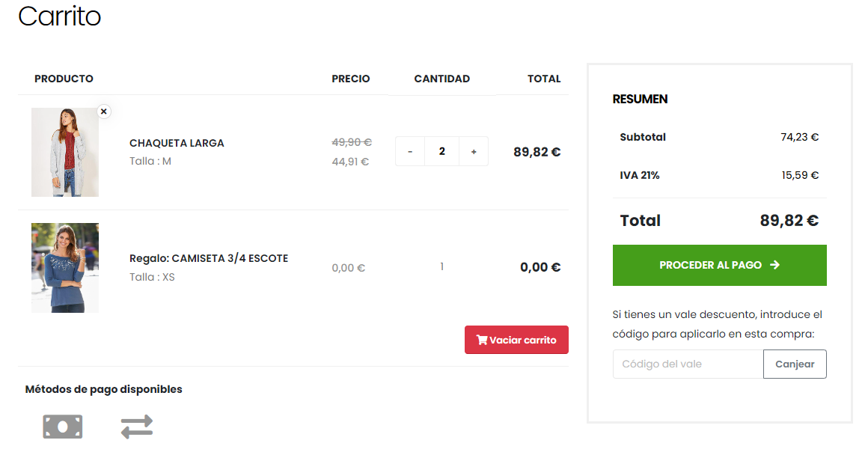The height and width of the screenshot is (458, 868).
Task: Click Proceder al pago green button
Action: 719,265
